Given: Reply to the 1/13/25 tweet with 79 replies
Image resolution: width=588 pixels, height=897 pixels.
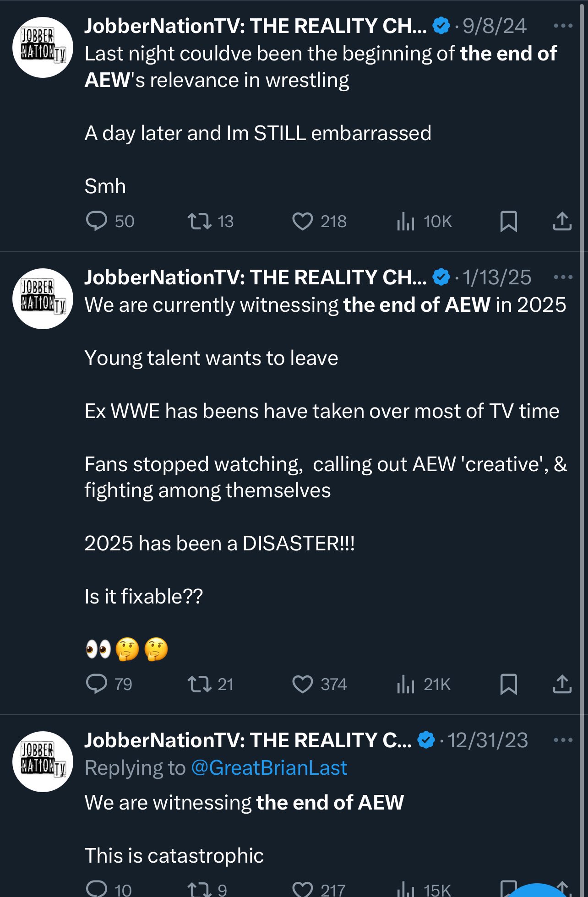Looking at the screenshot, I should pos(97,684).
